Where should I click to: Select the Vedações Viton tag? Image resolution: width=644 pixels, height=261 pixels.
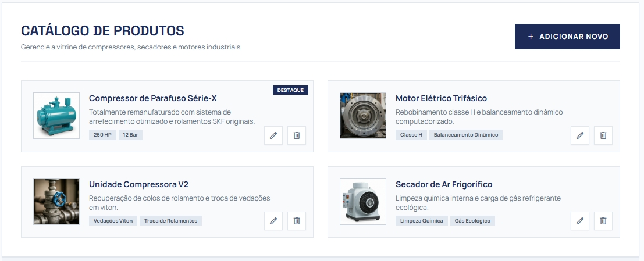point(113,221)
